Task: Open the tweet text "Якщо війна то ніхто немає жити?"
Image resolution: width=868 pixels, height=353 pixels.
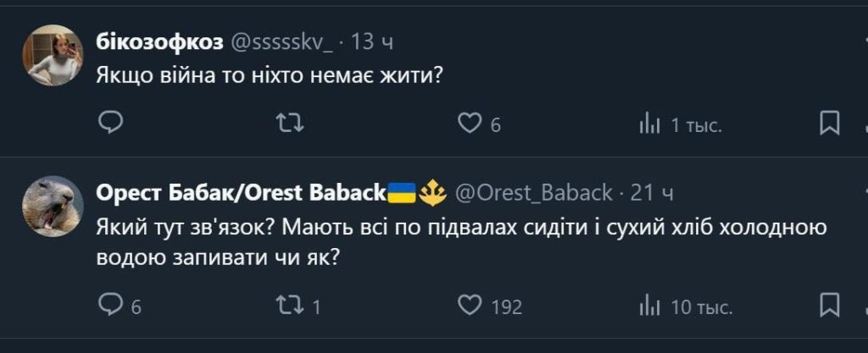Action: (x=271, y=74)
